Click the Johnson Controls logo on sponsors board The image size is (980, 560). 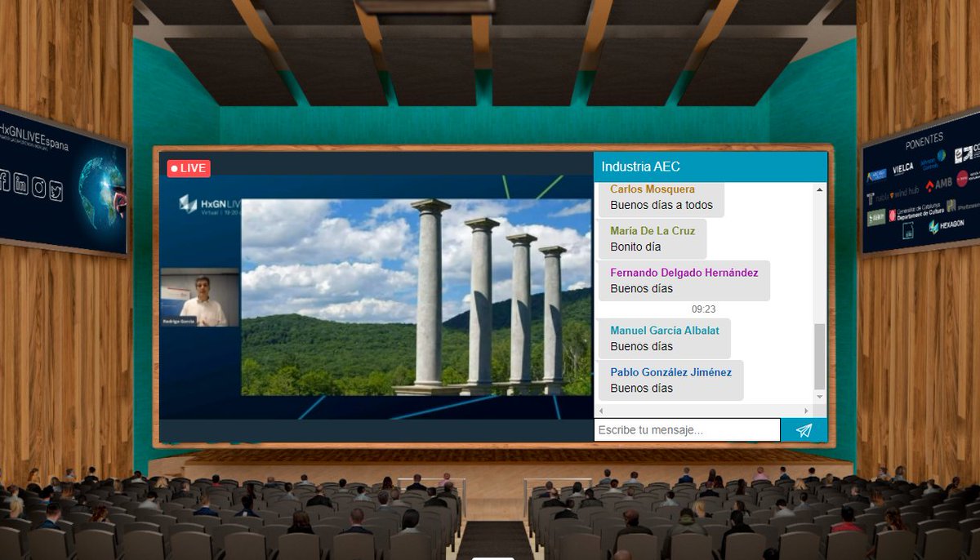pos(932,161)
